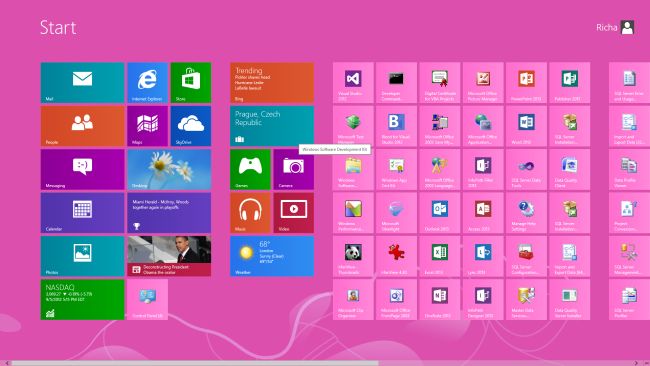Open the Desktop tile with daisies
Viewport: 650px width, 366px height.
169,169
